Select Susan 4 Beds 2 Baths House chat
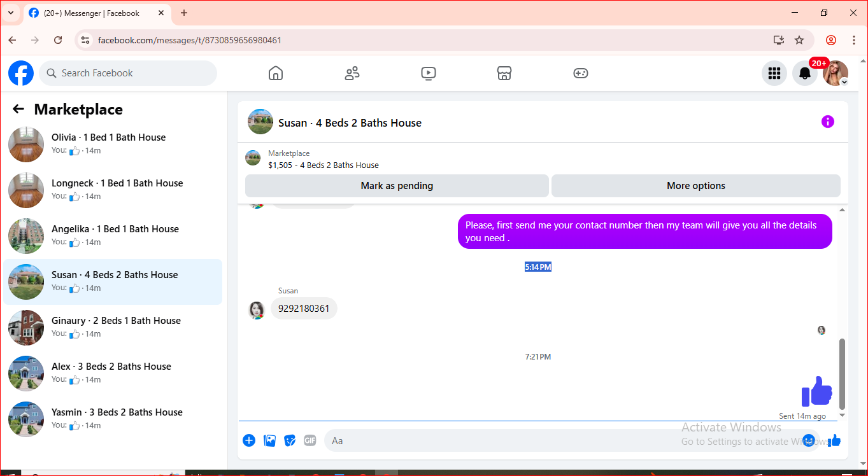Screen dimensions: 868x476 coord(113,281)
